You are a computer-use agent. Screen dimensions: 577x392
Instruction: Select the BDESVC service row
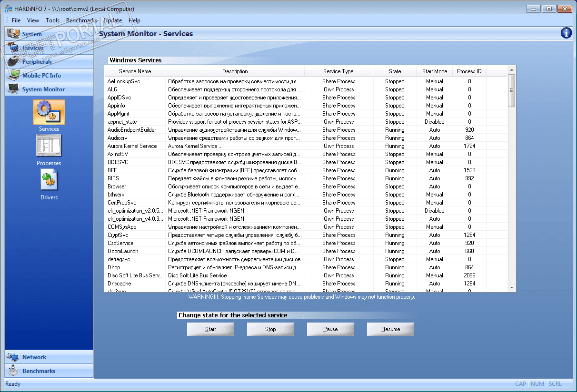pyautogui.click(x=306, y=162)
